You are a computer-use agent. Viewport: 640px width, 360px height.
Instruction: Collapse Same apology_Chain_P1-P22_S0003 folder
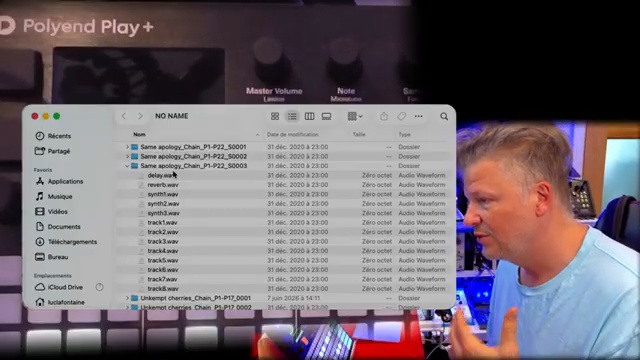point(127,166)
